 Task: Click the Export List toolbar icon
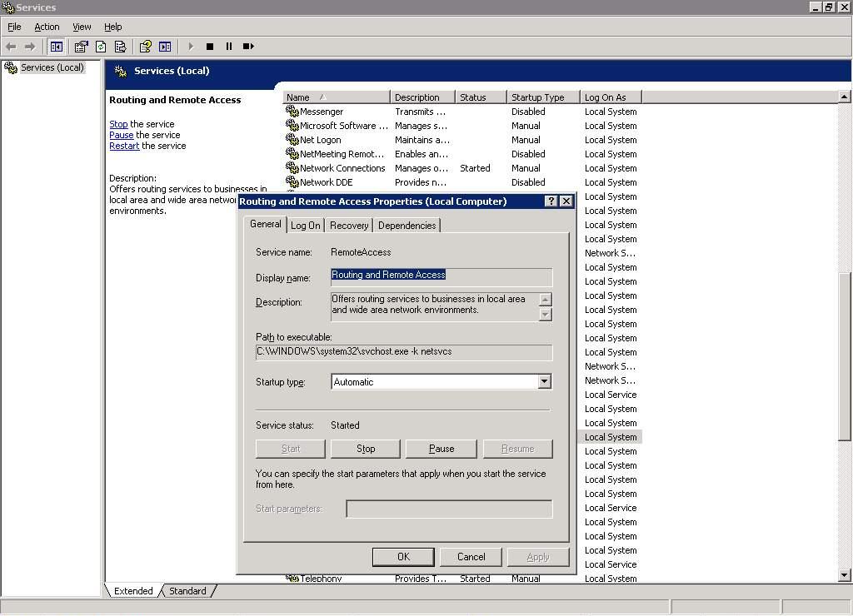tap(120, 46)
